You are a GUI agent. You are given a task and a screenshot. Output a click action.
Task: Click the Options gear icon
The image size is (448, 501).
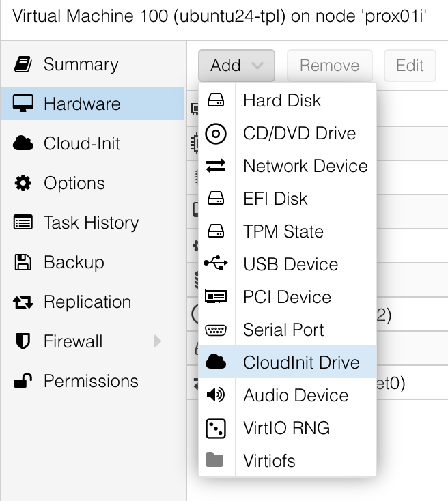pos(23,183)
